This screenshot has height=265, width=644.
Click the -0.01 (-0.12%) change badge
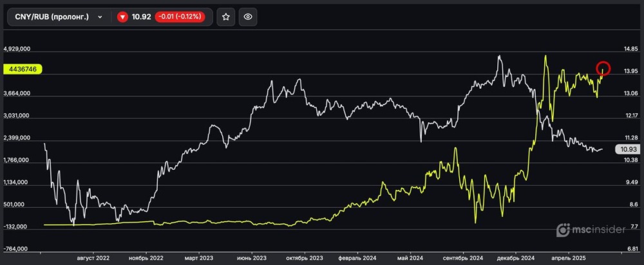tap(180, 17)
